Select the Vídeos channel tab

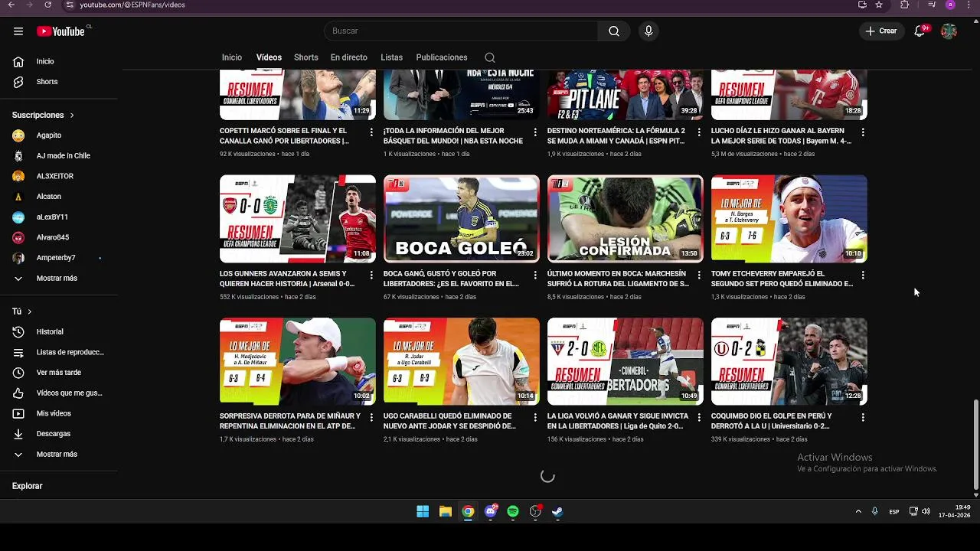pos(269,57)
